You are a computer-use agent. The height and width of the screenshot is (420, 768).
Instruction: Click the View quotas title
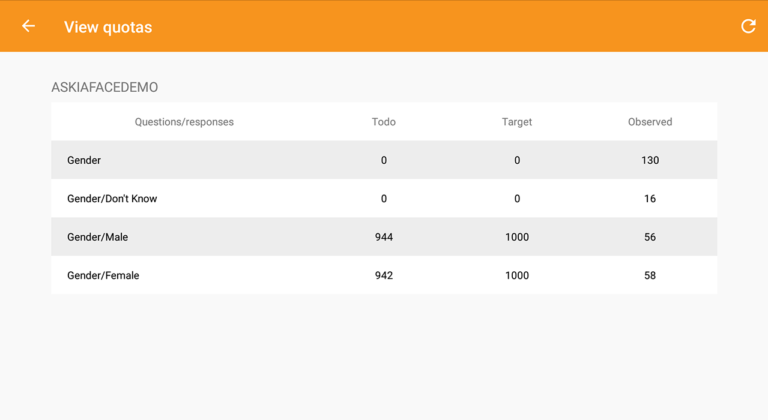point(108,27)
